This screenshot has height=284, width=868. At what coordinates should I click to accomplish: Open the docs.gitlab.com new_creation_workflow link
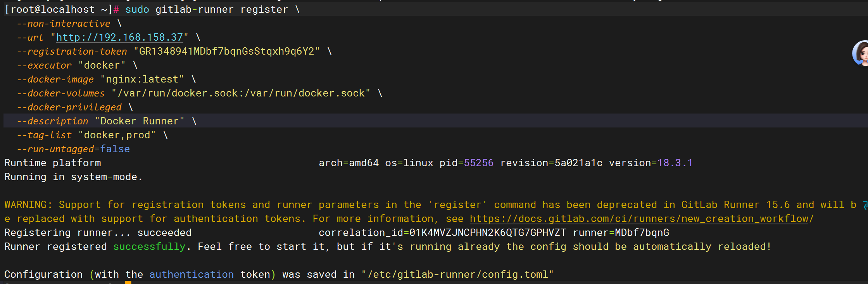642,219
